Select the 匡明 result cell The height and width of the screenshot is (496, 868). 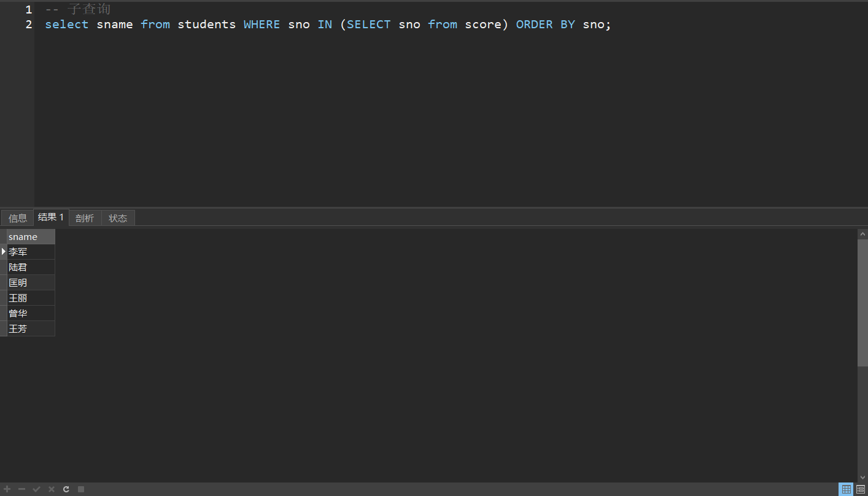point(31,283)
